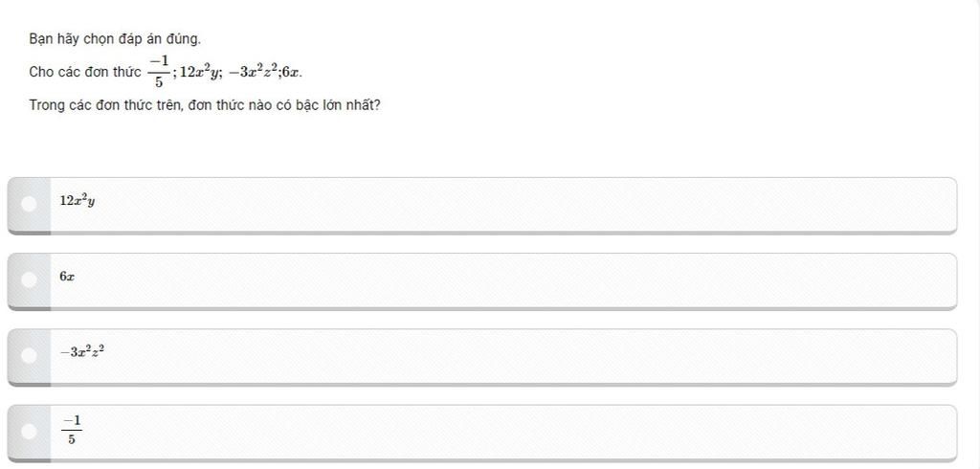Choose the 6x radio button
Screen dimensions: 980x469
pyautogui.click(x=29, y=279)
